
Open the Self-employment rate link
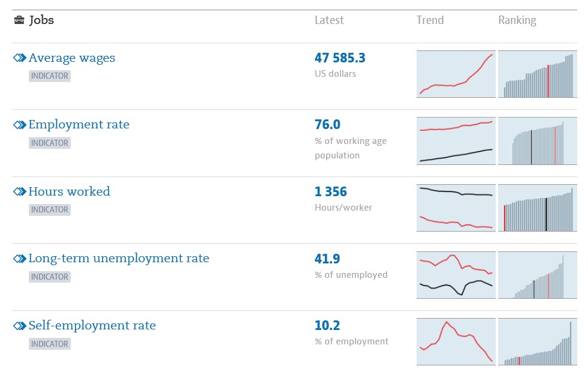tap(92, 326)
